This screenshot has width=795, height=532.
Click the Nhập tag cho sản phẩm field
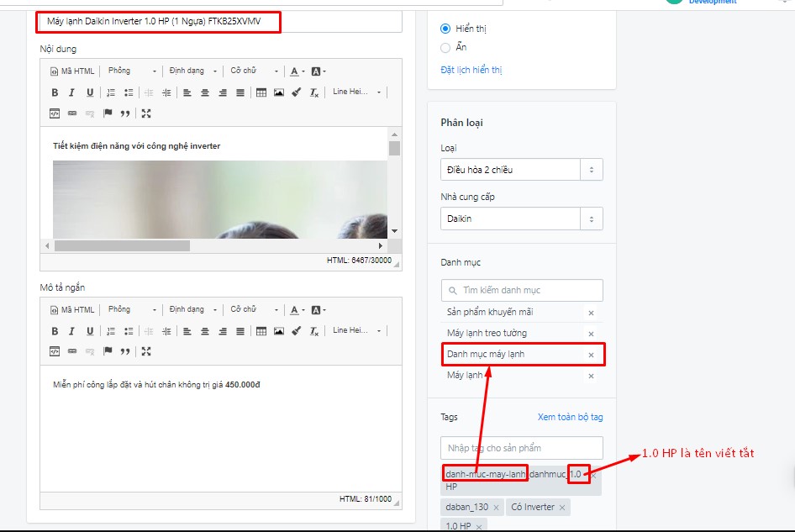pyautogui.click(x=522, y=448)
